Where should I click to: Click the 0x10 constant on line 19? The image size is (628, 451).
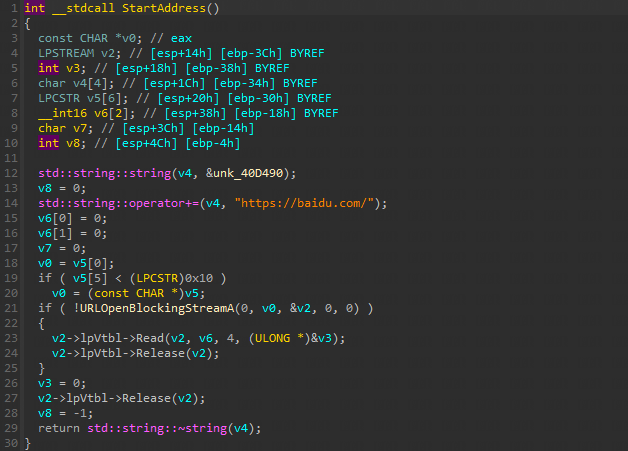pyautogui.click(x=199, y=278)
